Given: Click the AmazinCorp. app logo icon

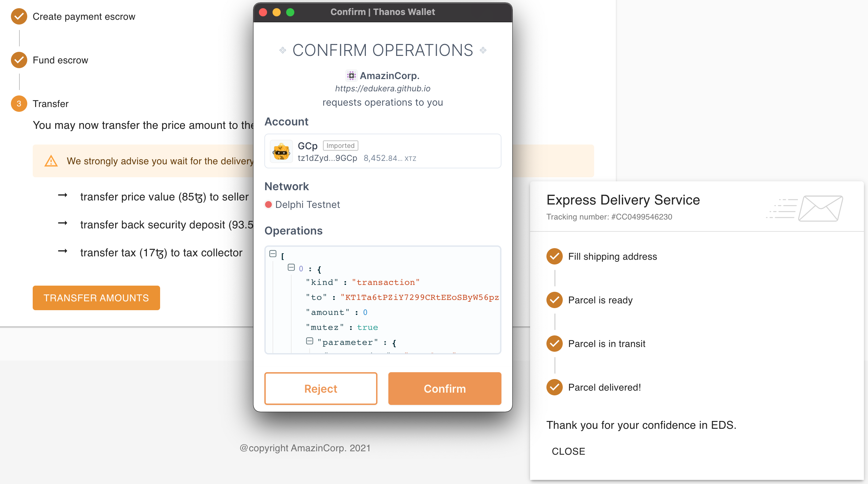Looking at the screenshot, I should coord(351,76).
